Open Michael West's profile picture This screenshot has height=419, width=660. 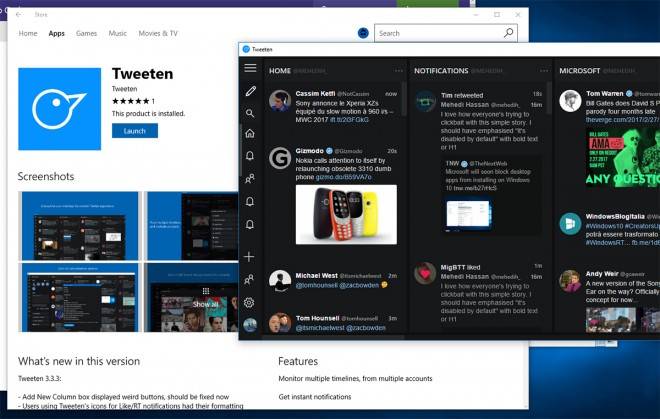point(280,281)
